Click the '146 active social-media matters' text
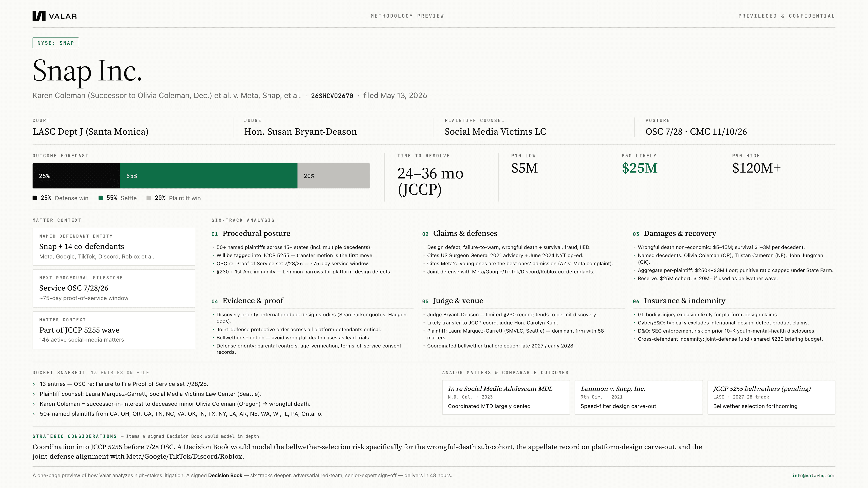The height and width of the screenshot is (488, 868). pos(82,340)
